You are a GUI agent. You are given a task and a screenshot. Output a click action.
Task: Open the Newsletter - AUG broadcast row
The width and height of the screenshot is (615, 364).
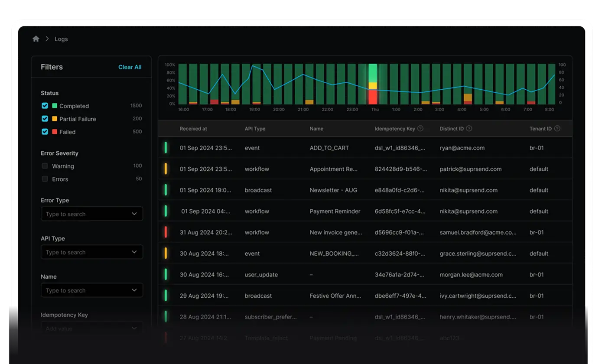(365, 190)
